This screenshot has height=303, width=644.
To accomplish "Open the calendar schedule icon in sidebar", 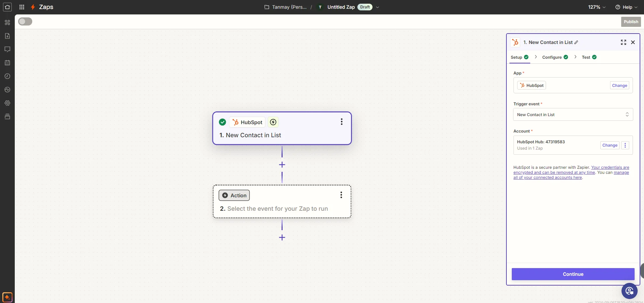I will (x=7, y=63).
